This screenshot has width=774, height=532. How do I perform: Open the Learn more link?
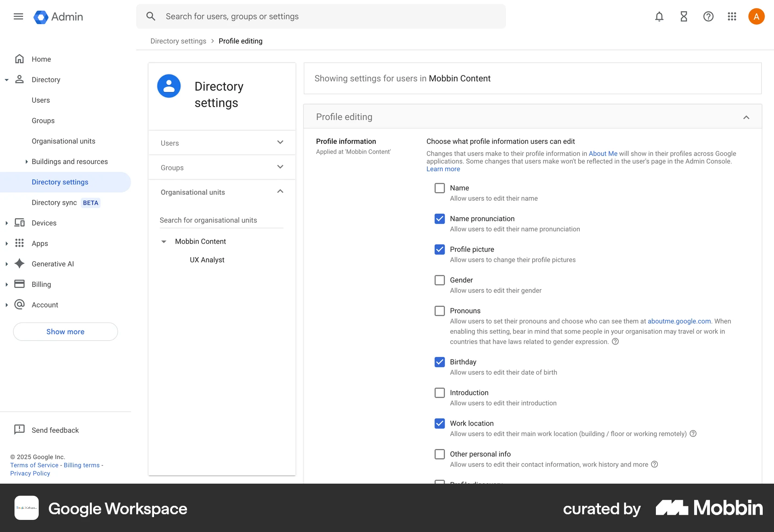[443, 169]
